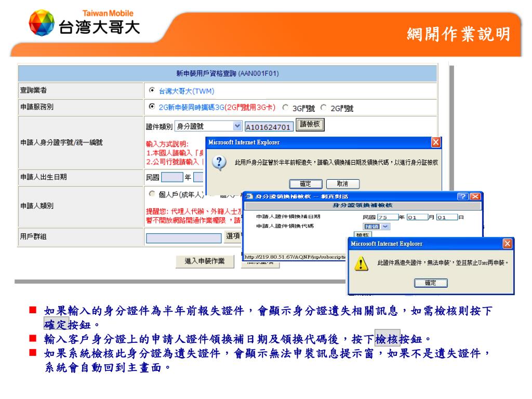Click the question mark icon in dialog
This screenshot has height=399, width=532.
click(x=219, y=163)
